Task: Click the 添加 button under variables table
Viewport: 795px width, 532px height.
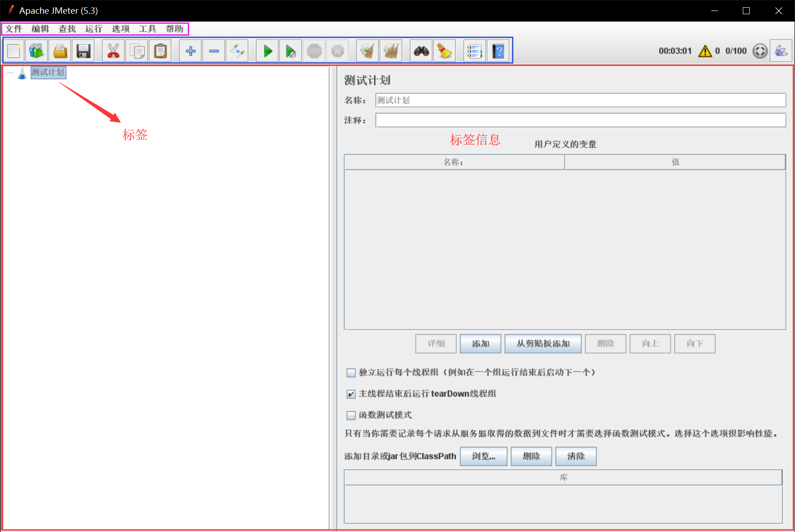Action: coord(480,344)
